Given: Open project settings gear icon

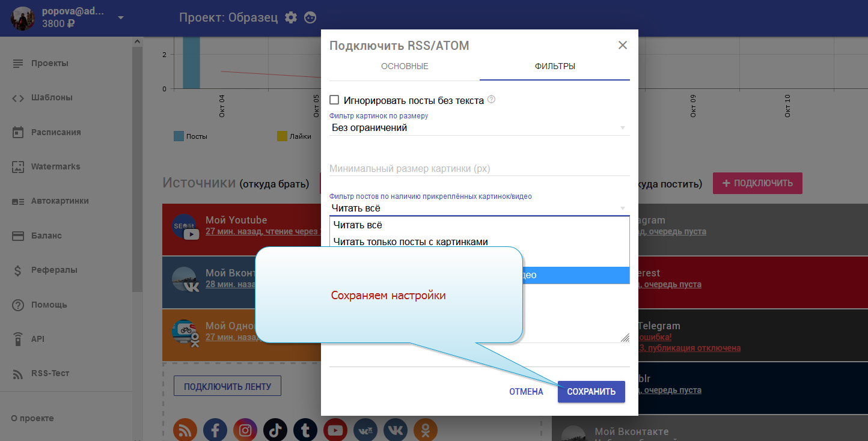Looking at the screenshot, I should 291,17.
